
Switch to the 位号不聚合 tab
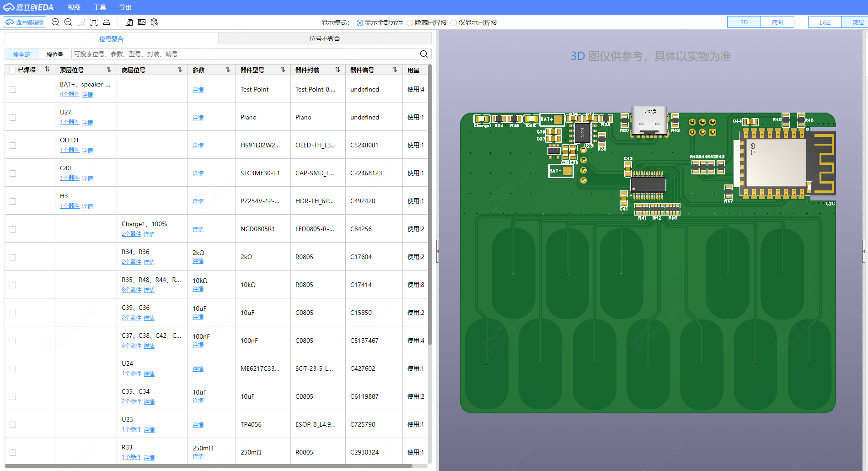pos(324,38)
